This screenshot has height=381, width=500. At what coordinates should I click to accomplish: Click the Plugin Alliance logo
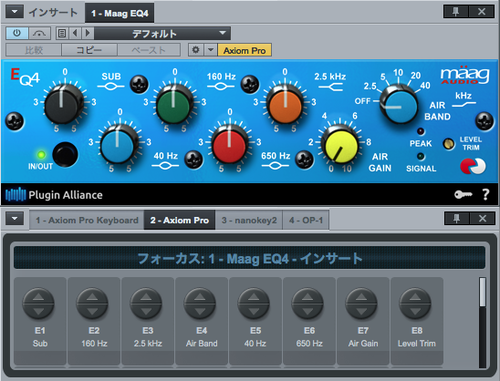coord(54,195)
